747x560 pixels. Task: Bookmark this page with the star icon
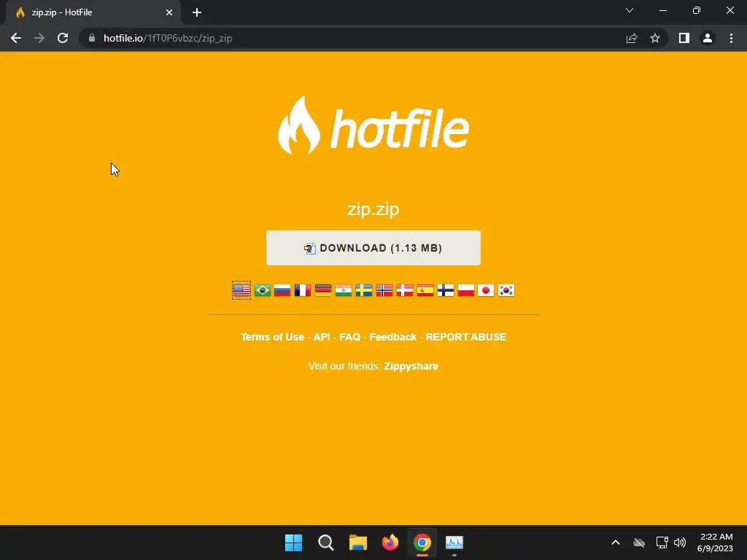pyautogui.click(x=655, y=38)
